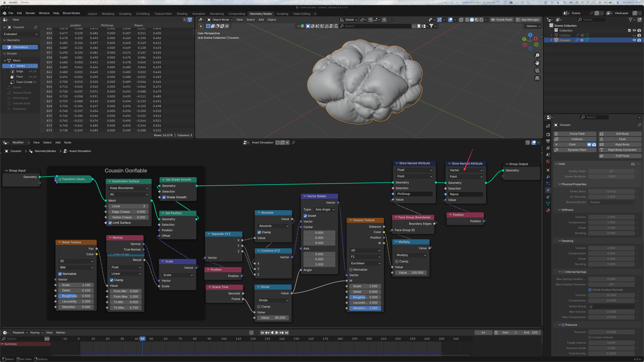Toggle Clamp checkbox in Divide node
This screenshot has height=362, width=644.
[x=259, y=307]
